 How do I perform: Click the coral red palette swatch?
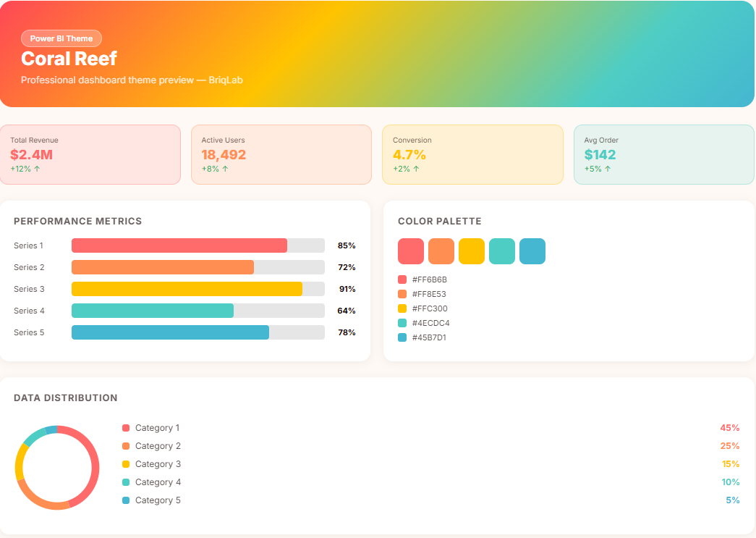point(411,251)
